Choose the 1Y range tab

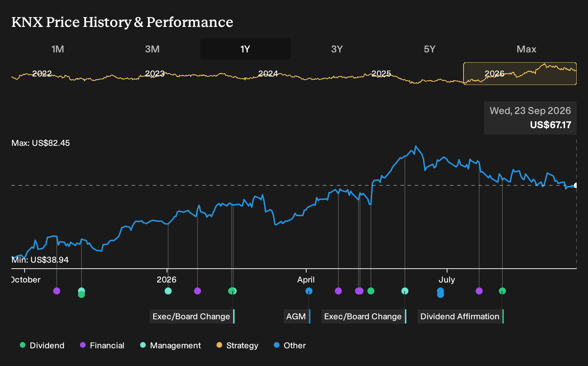coord(245,49)
